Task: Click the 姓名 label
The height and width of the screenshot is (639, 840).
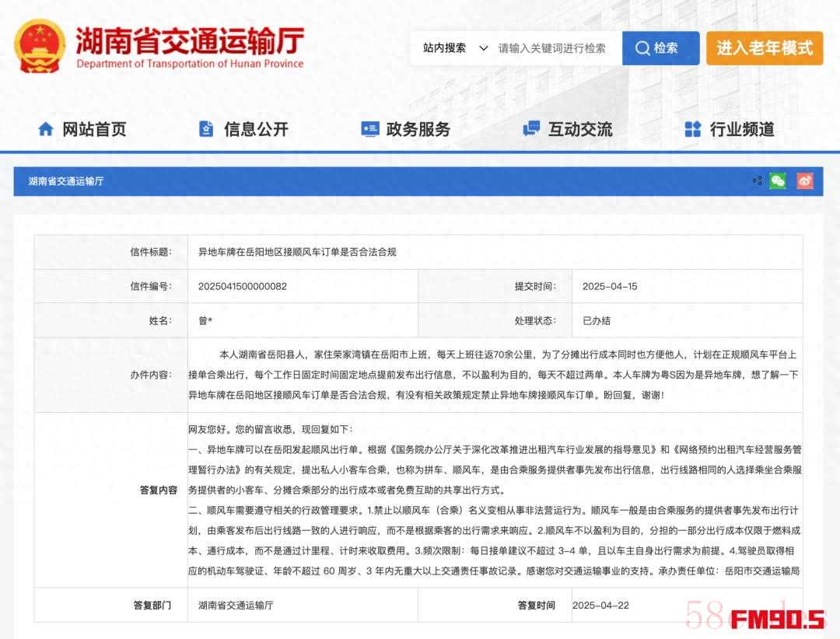Action: pyautogui.click(x=160, y=320)
